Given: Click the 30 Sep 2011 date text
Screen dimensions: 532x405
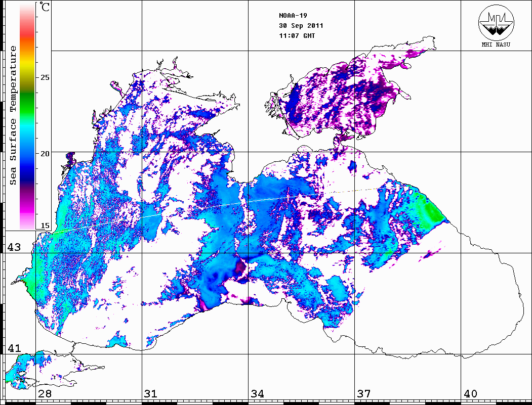Looking at the screenshot, I should [x=301, y=25].
